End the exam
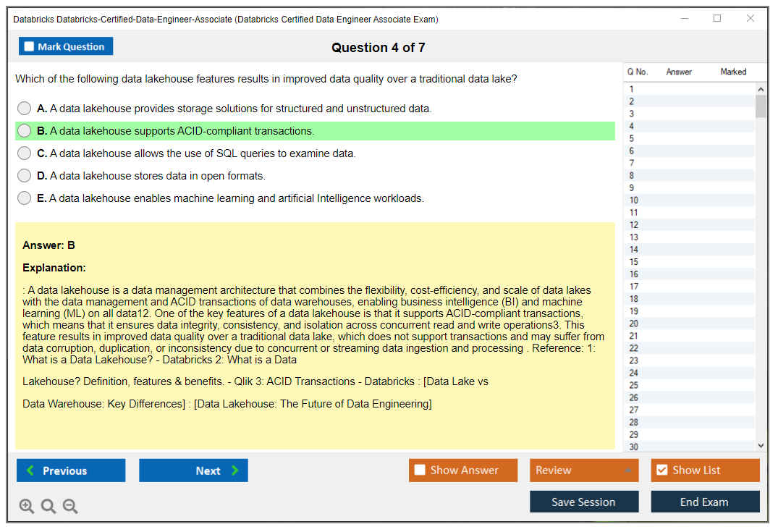Viewport: 778px width, 532px height. [705, 502]
